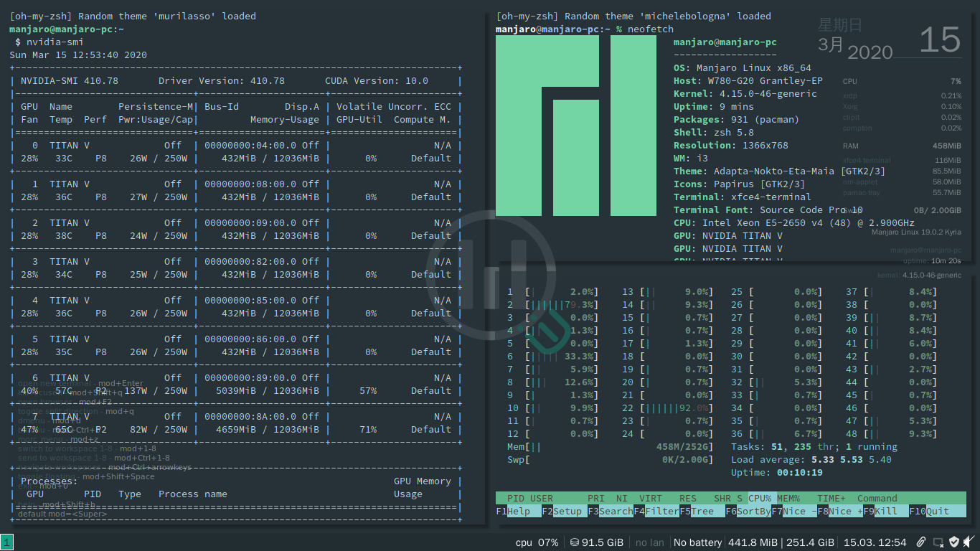Sort htop by PID column header
Image resolution: width=980 pixels, height=551 pixels.
click(x=516, y=499)
